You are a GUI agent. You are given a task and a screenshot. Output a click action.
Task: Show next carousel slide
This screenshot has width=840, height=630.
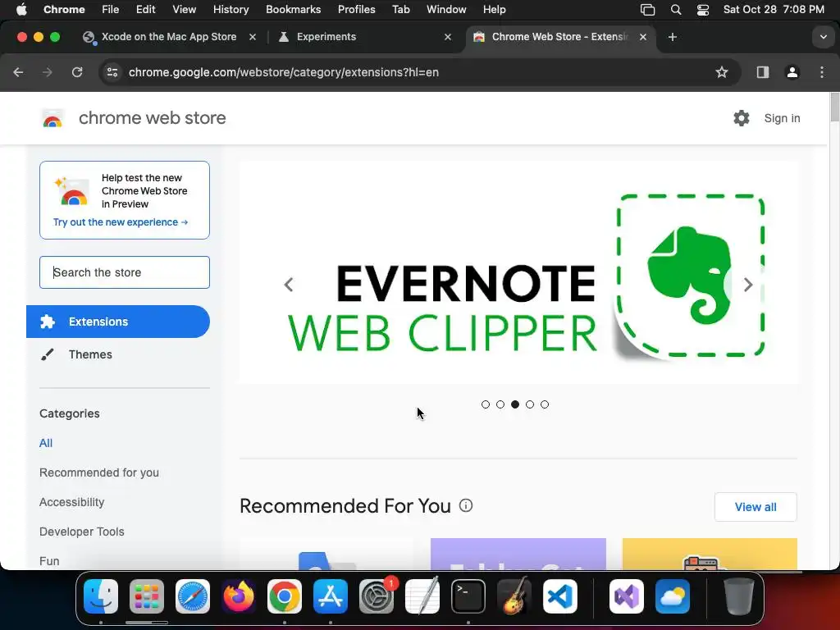point(748,285)
